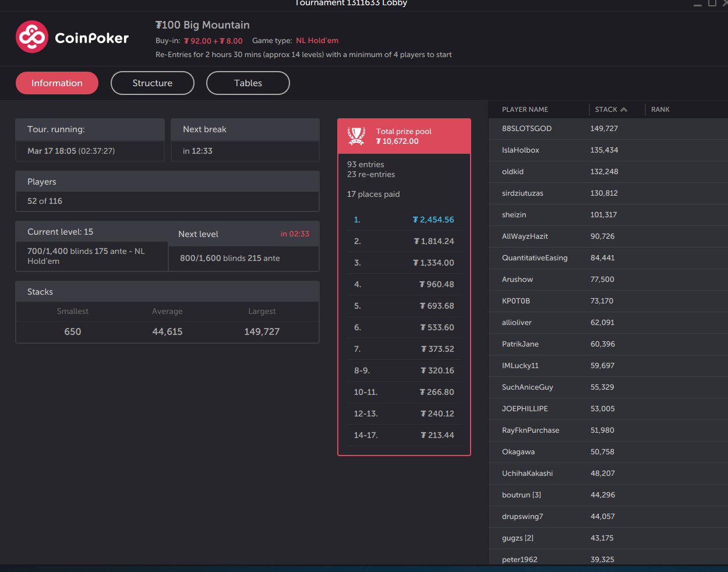Sort players by PLAYER NAME column
The width and height of the screenshot is (728, 572).
click(x=525, y=110)
